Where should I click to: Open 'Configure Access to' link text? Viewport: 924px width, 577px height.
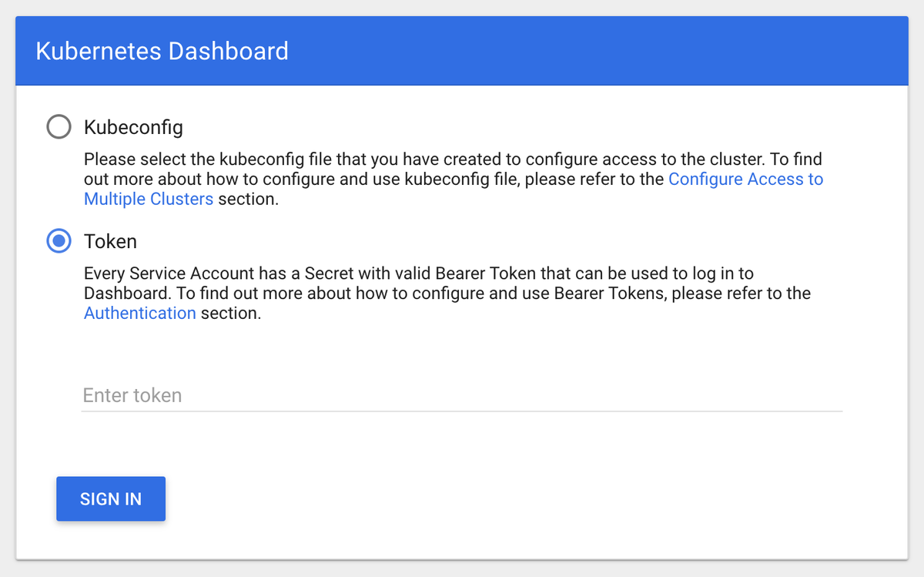click(x=745, y=179)
